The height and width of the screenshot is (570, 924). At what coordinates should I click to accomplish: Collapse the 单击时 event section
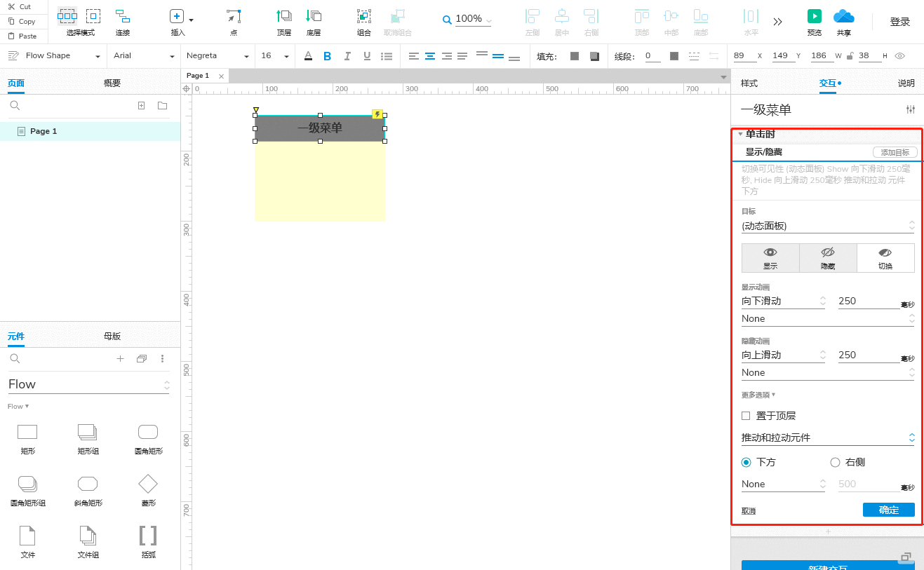point(740,134)
